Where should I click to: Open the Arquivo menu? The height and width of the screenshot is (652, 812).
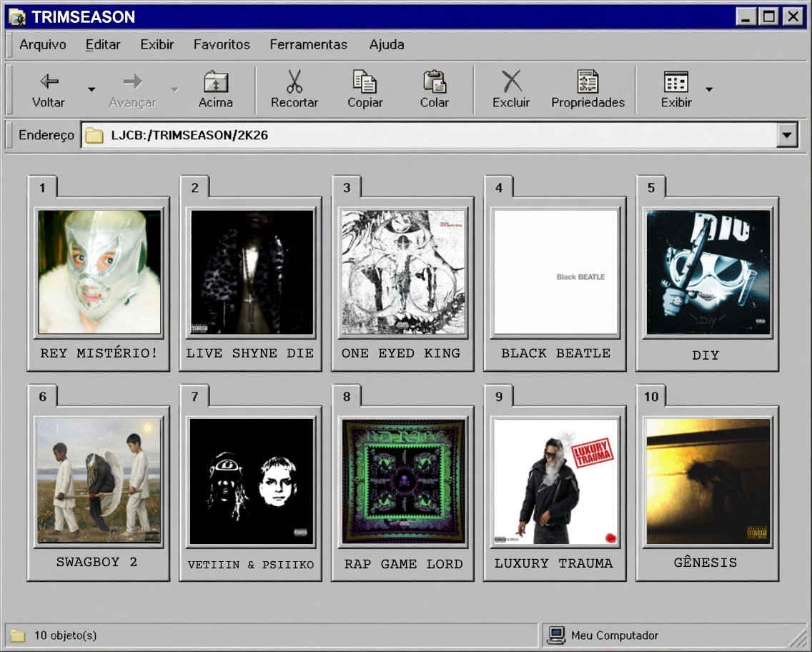[42, 44]
